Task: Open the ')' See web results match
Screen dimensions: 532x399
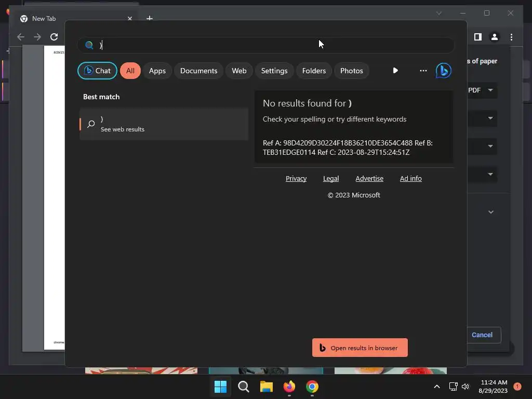Action: click(164, 124)
